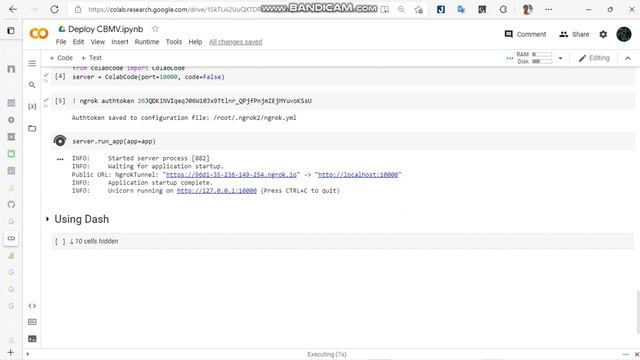Collapse the header with chevron up
This screenshot has width=640, height=360.
click(628, 58)
